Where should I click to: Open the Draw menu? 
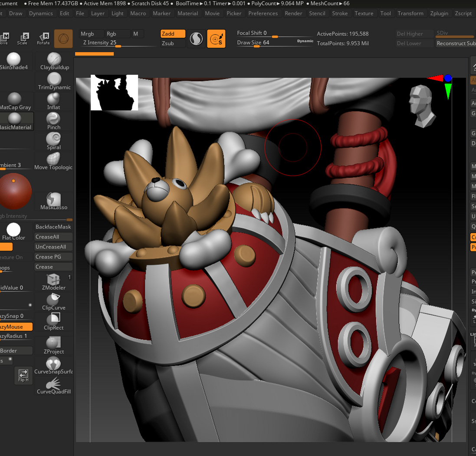[16, 13]
